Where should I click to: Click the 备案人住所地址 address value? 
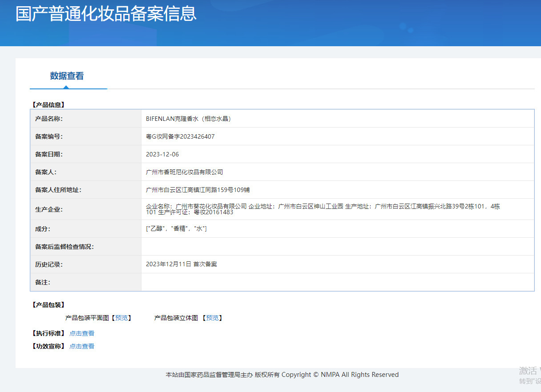[x=198, y=190]
